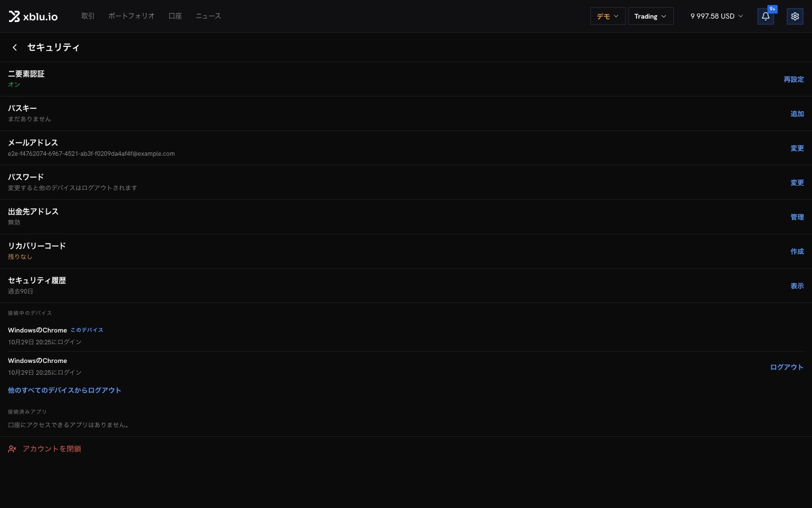Go back using the arrow beside セキュリティ
Screen dimensions: 812x508
pyautogui.click(x=15, y=47)
